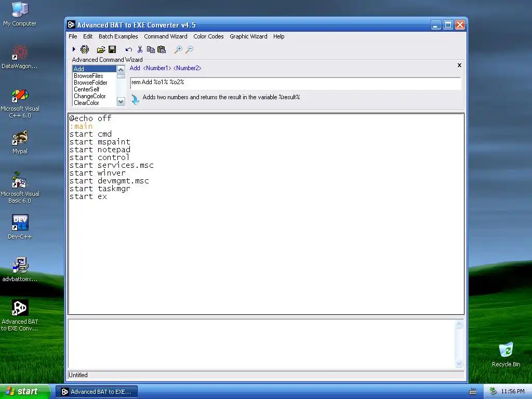532x399 pixels.
Task: Open the Graphic Wizard menu
Action: click(248, 36)
